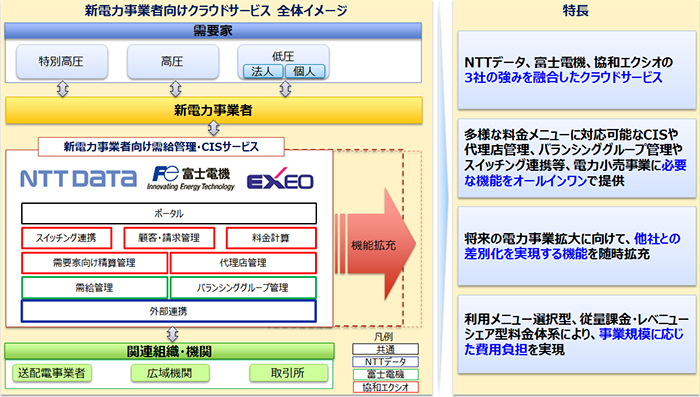Click the NTTデータ legend swatch

[x=385, y=361]
